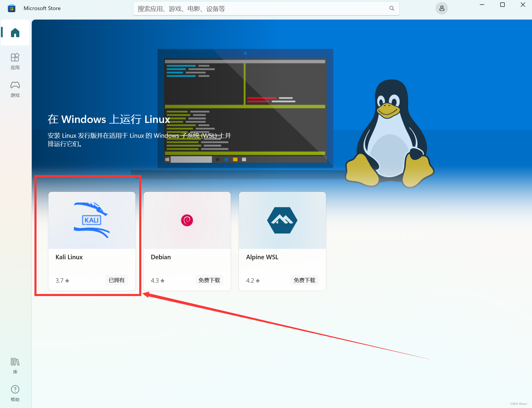Screen dimensions: 532x408
Task: Click the 3.7 star rating for Kali Linux
Action: [x=62, y=280]
